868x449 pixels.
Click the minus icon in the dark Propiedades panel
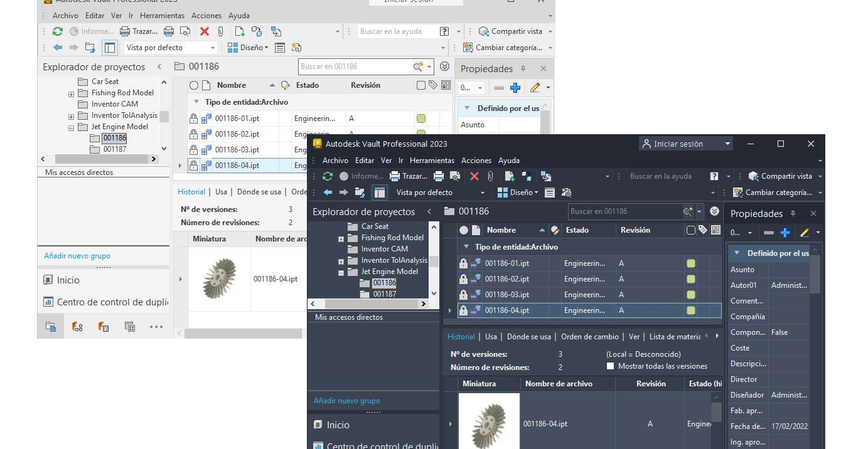point(769,233)
